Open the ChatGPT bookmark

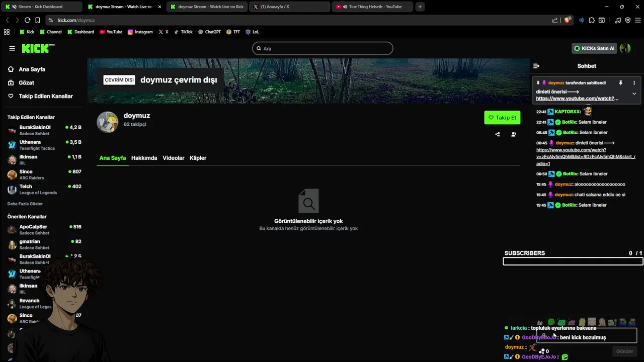(x=209, y=32)
